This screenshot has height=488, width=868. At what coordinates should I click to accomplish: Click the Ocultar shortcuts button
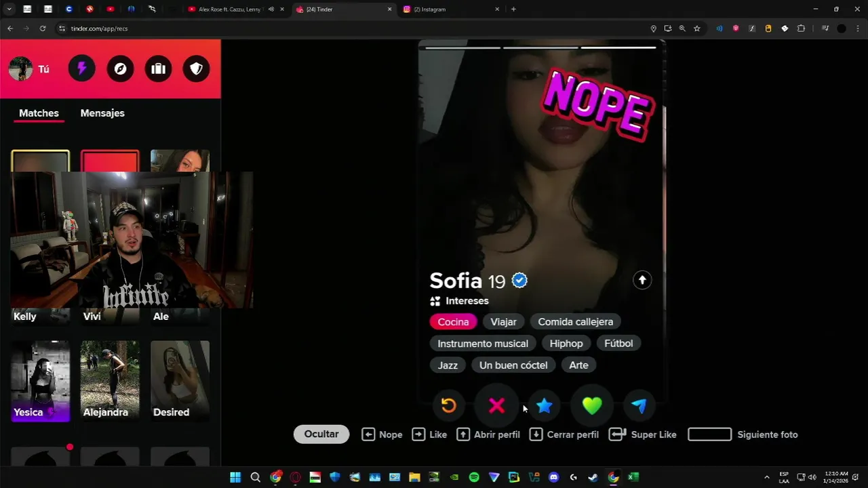(x=321, y=434)
